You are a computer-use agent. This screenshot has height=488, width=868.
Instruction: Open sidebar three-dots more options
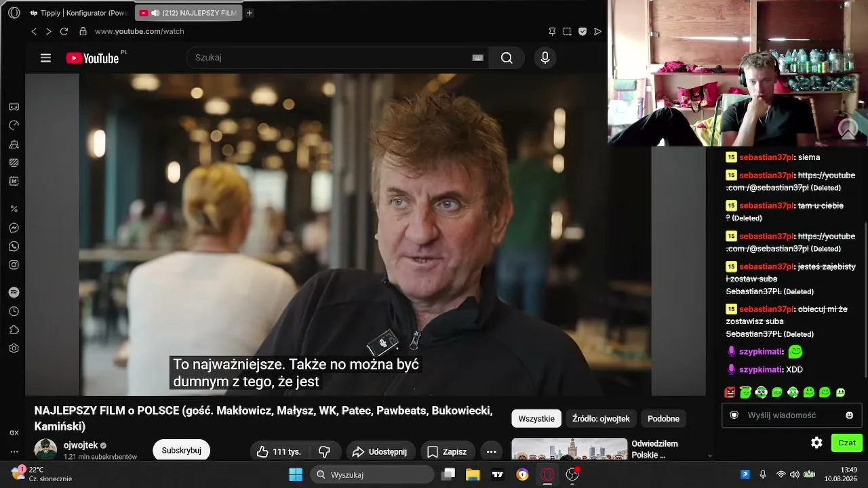tap(14, 451)
